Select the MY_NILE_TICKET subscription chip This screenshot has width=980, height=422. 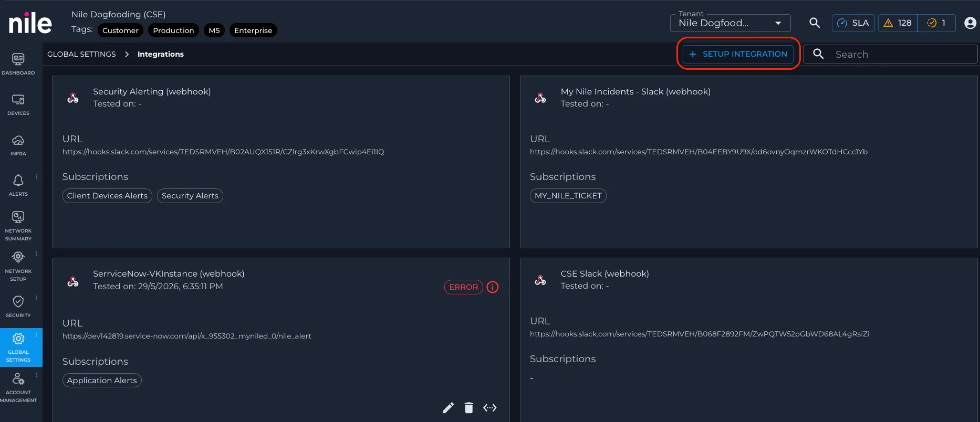(x=568, y=196)
